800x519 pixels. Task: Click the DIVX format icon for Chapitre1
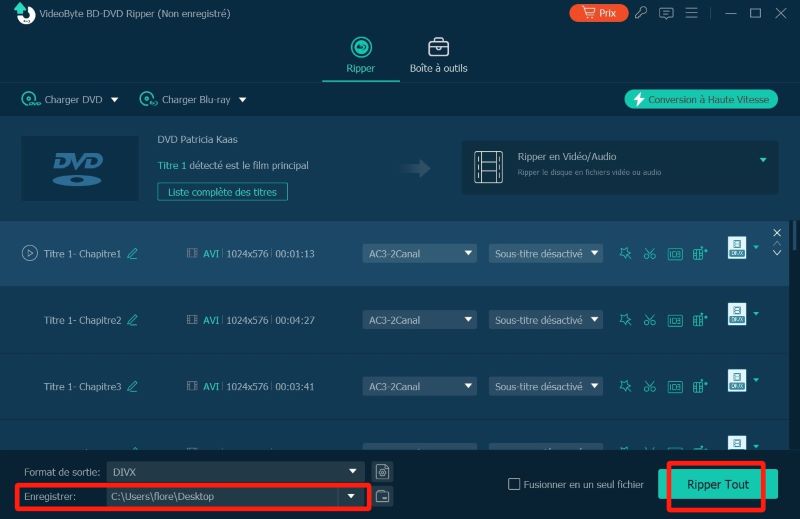[x=737, y=248]
